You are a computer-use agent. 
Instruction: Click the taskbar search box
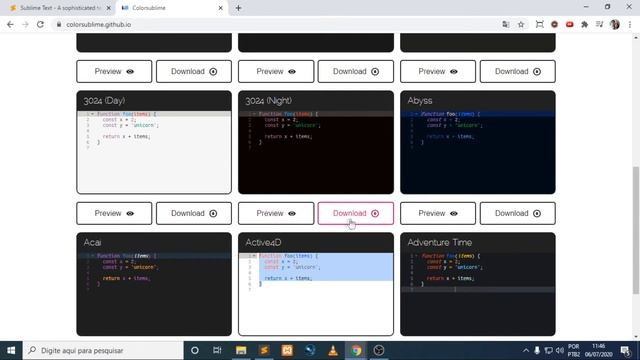coord(103,350)
